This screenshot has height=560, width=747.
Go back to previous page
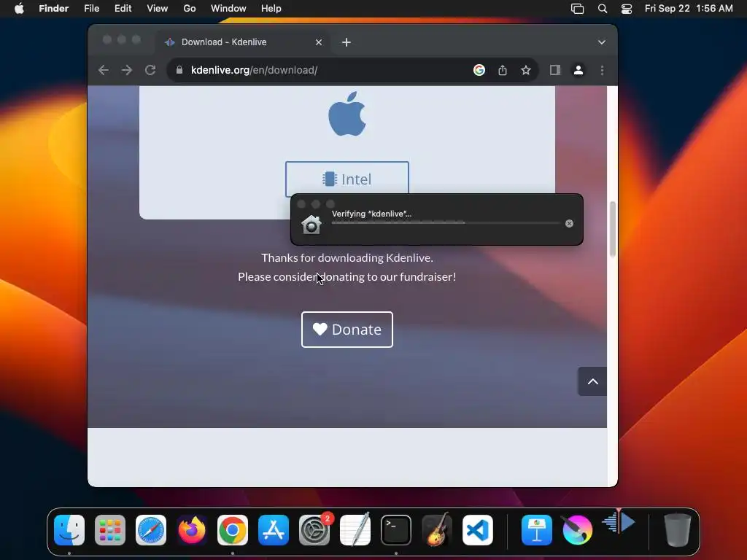(x=104, y=70)
